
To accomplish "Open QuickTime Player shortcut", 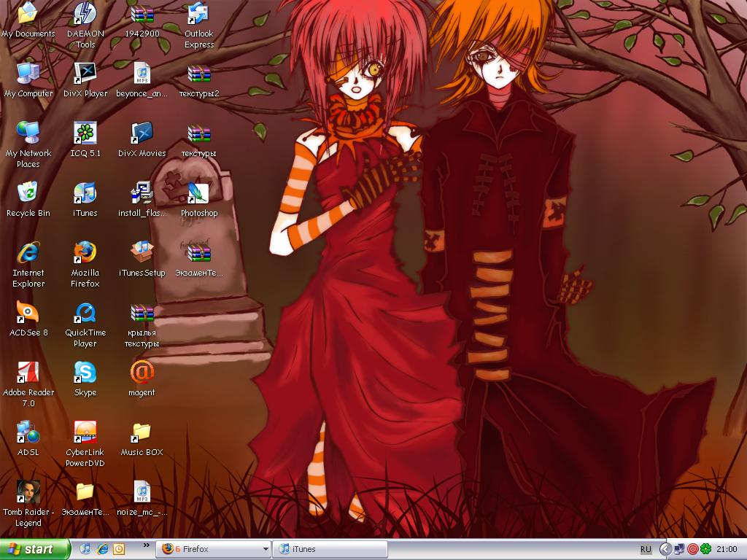I will tap(85, 324).
